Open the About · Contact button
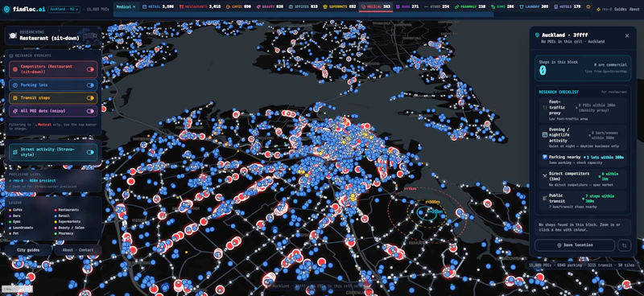Screen dimensions: 644x296 (x=77, y=250)
